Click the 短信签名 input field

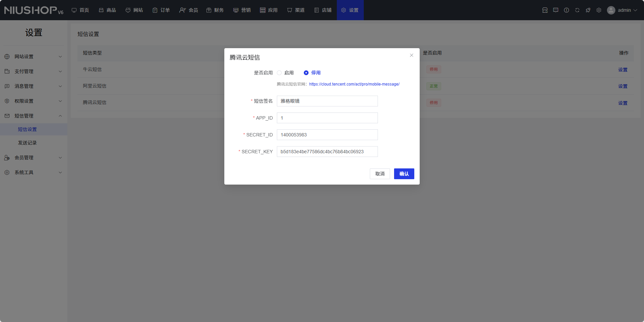click(x=327, y=101)
